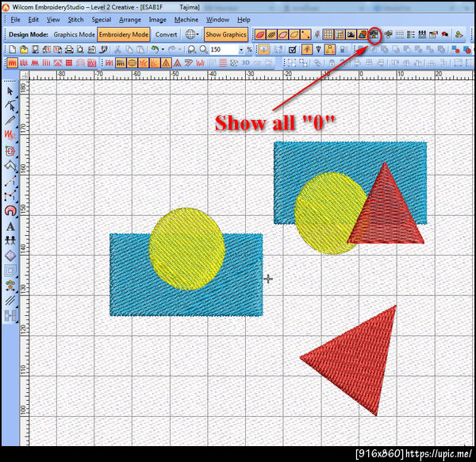Viewport: 476px width, 462px height.
Task: Click the Convert button
Action: 166,35
